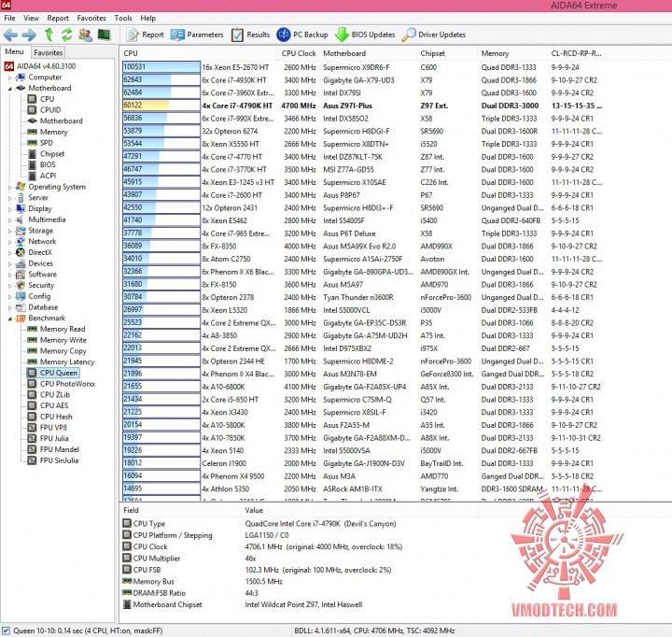Click the Refresh green arrows icon
Screen dimensions: 672x637
pyautogui.click(x=66, y=35)
